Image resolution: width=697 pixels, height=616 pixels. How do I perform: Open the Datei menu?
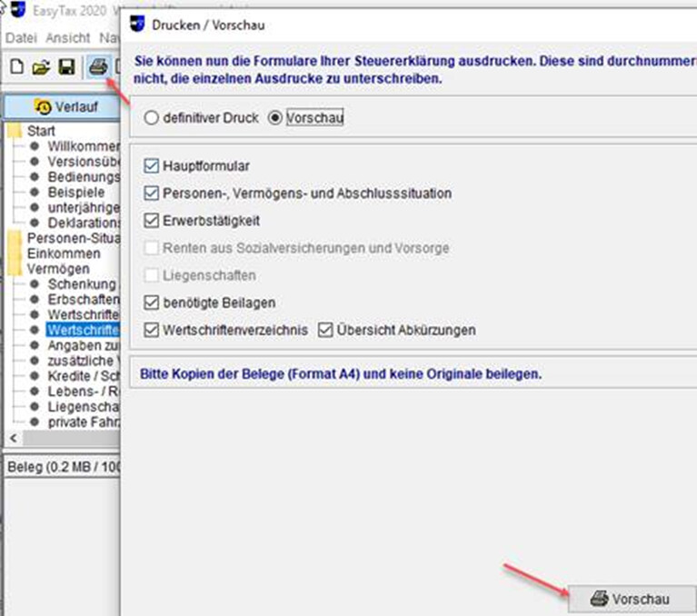pos(22,38)
